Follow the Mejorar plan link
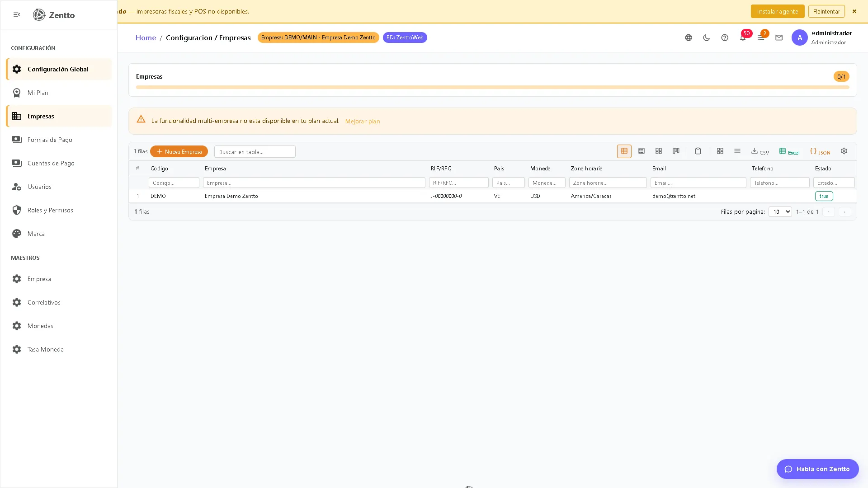 click(363, 121)
